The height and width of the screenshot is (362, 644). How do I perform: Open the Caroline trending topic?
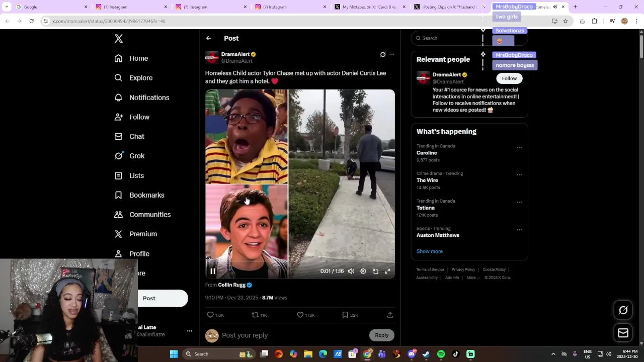pos(427,153)
